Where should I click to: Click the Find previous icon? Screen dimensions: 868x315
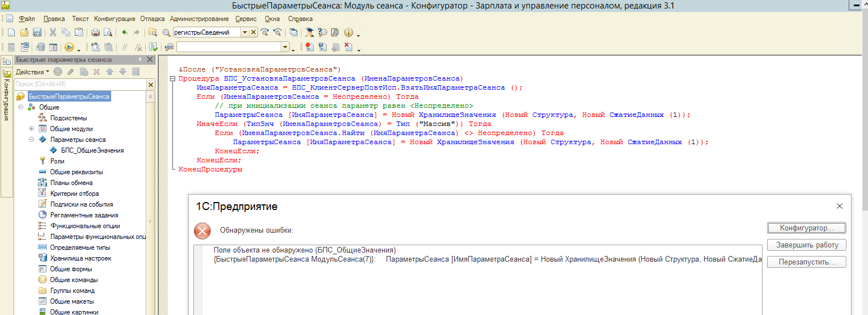(277, 32)
